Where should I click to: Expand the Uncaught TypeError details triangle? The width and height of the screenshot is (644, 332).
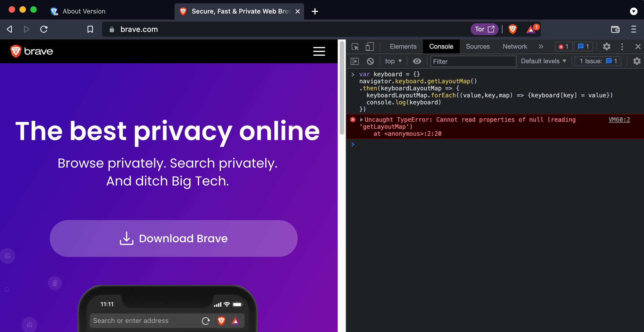coord(361,119)
